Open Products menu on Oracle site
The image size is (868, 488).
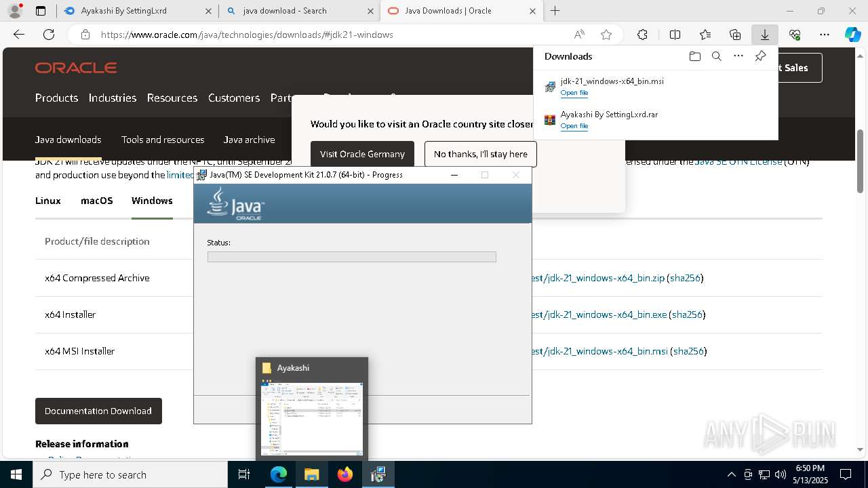(x=56, y=98)
